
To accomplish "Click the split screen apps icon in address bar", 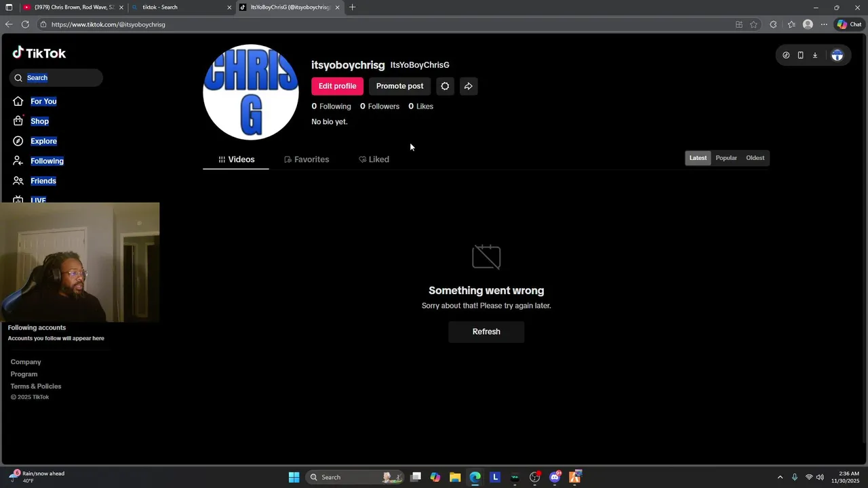I will pos(739,24).
